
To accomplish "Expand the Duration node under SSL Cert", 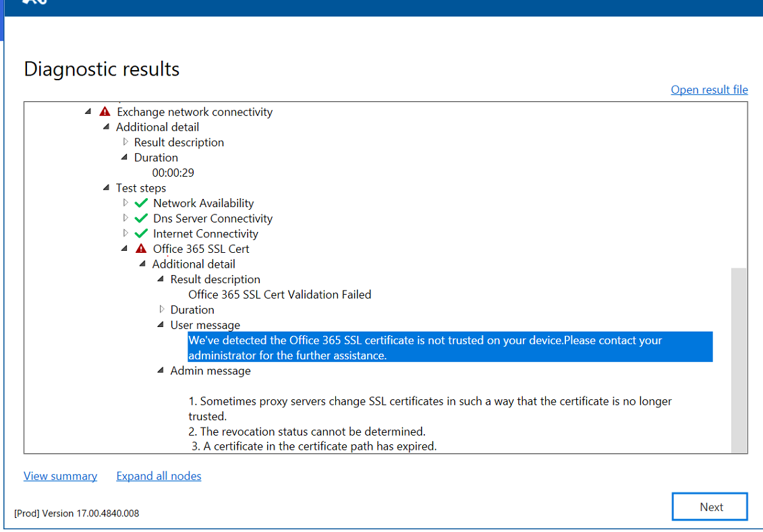I will (161, 309).
